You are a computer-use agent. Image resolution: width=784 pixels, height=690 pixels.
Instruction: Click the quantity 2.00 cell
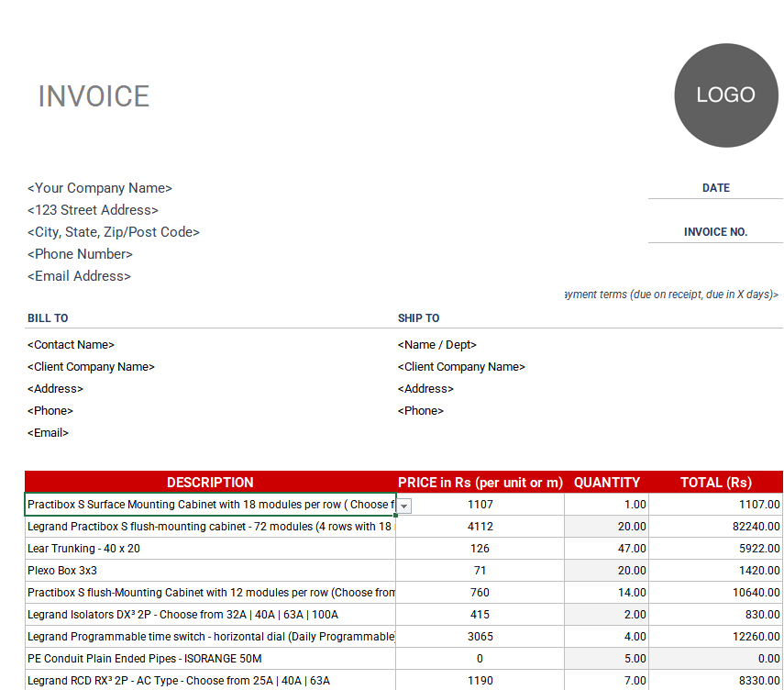pyautogui.click(x=606, y=615)
